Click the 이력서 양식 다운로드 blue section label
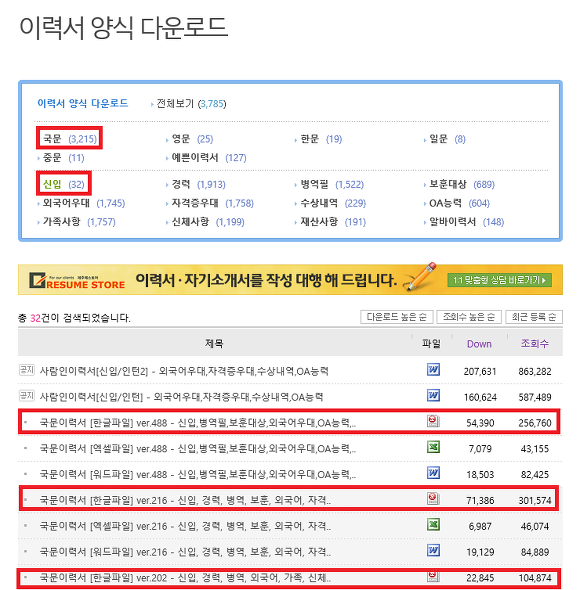 pyautogui.click(x=82, y=103)
